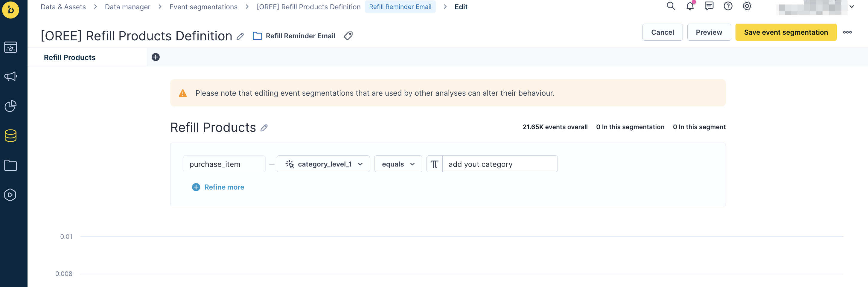Select the Refill Products tab
Viewport: 868px width, 287px height.
click(x=87, y=57)
